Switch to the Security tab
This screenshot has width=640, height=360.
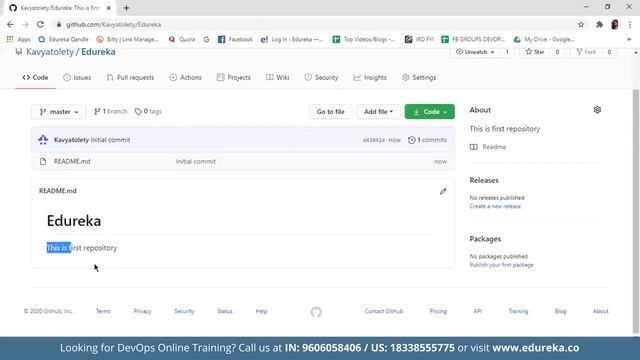321,77
